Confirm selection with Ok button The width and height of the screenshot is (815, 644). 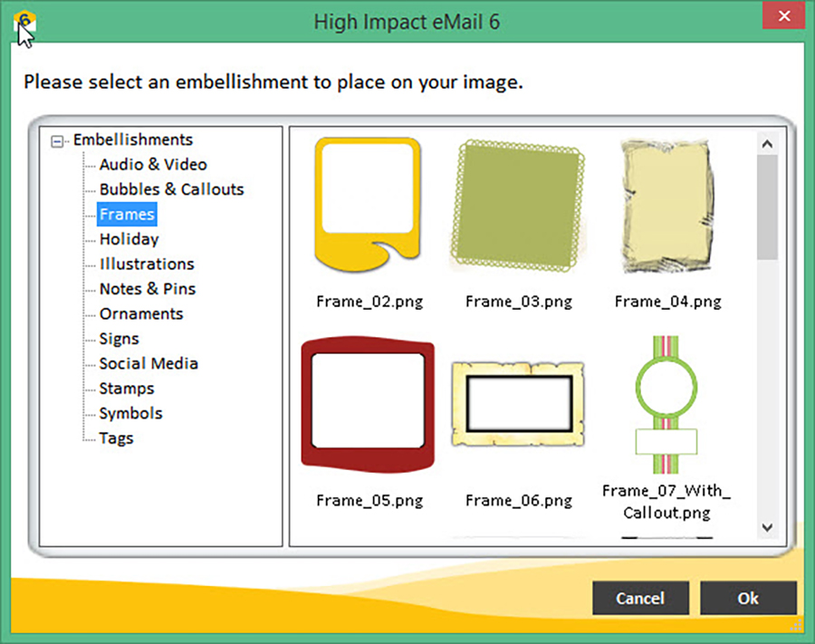pos(748,598)
